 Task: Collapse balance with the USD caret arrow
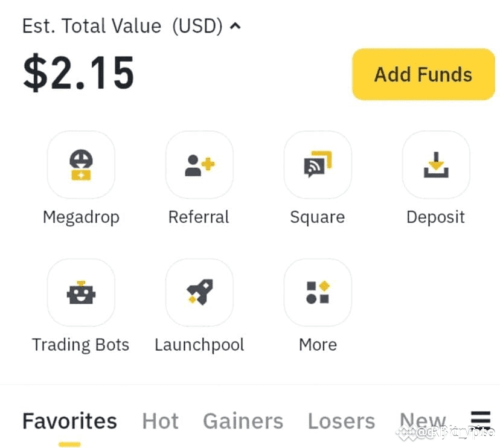[x=236, y=26]
